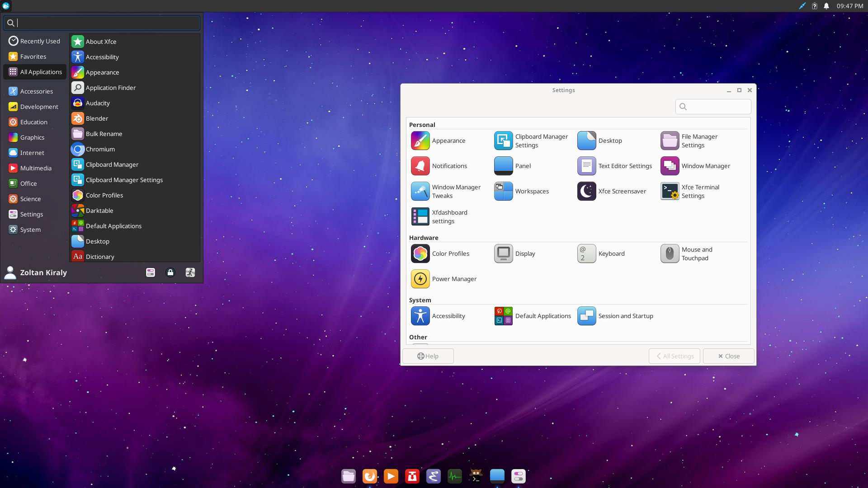Launch the media player from the dock
The image size is (868, 488).
[391, 476]
